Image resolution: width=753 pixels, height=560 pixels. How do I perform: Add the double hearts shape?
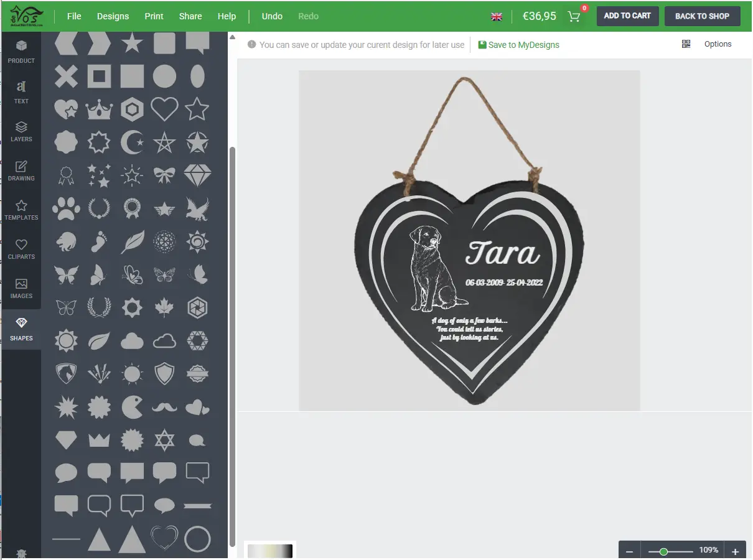tap(197, 408)
